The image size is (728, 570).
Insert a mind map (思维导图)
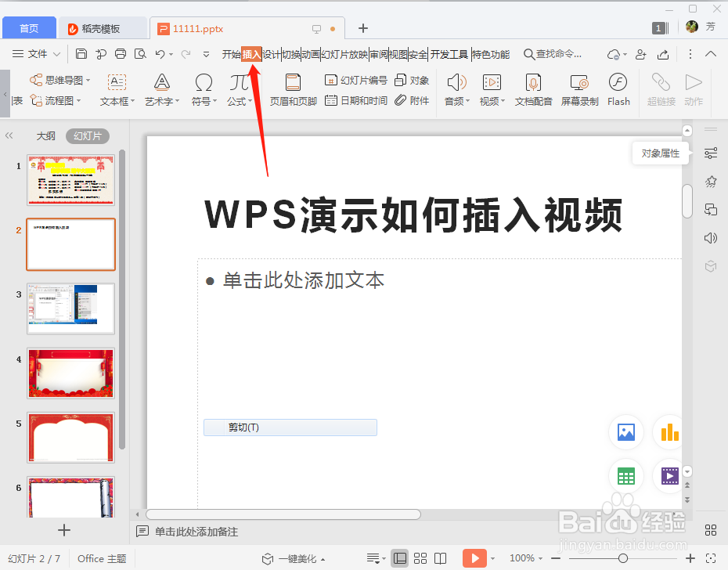(60, 81)
